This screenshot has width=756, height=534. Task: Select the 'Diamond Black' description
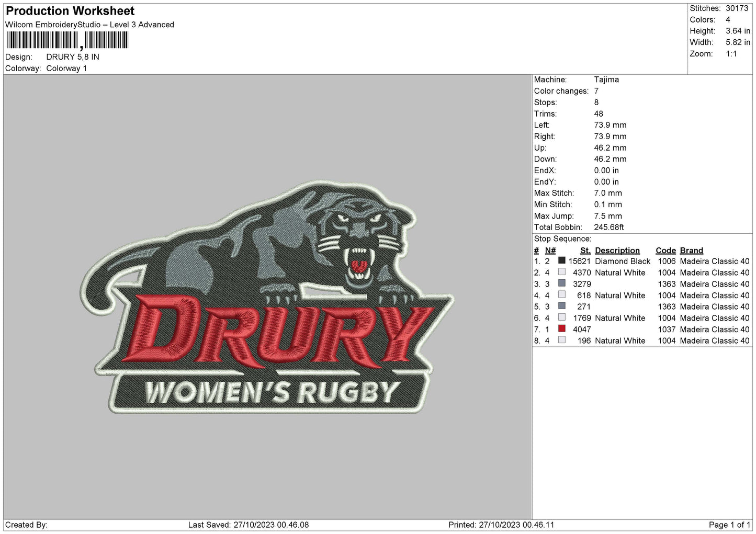(x=623, y=262)
